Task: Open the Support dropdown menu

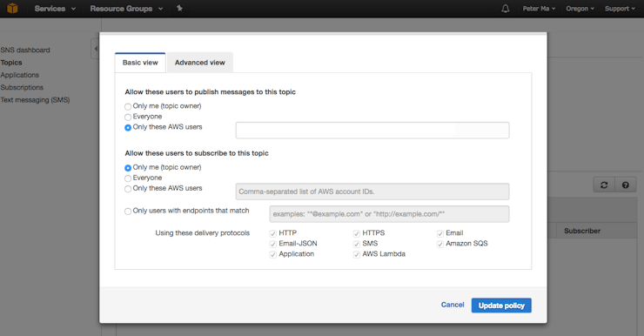Action: [x=620, y=9]
